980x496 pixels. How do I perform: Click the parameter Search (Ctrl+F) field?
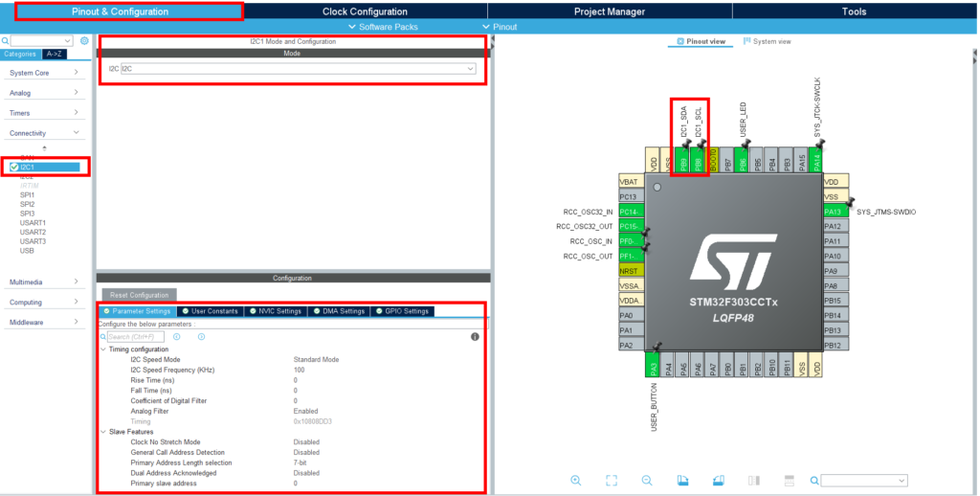[135, 337]
